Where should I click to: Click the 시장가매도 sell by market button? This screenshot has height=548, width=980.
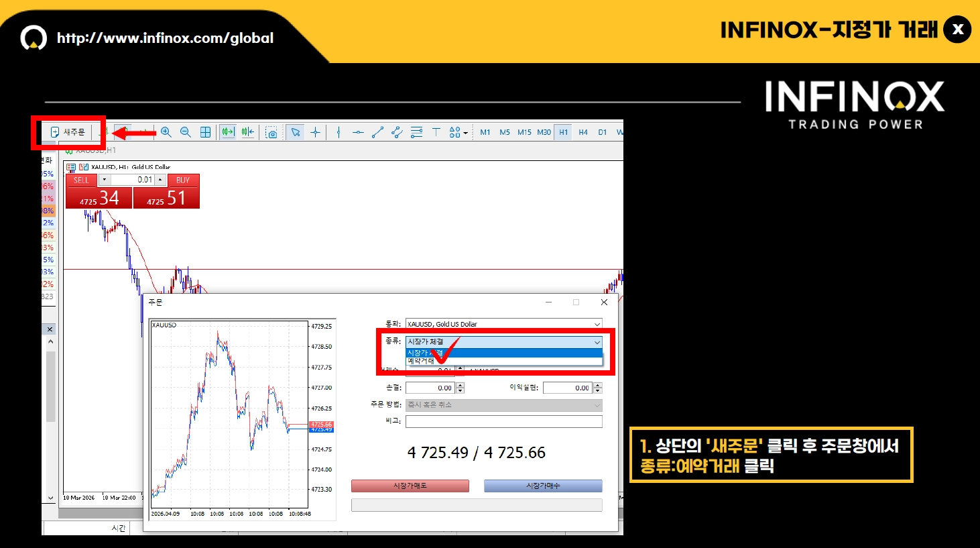coord(410,486)
